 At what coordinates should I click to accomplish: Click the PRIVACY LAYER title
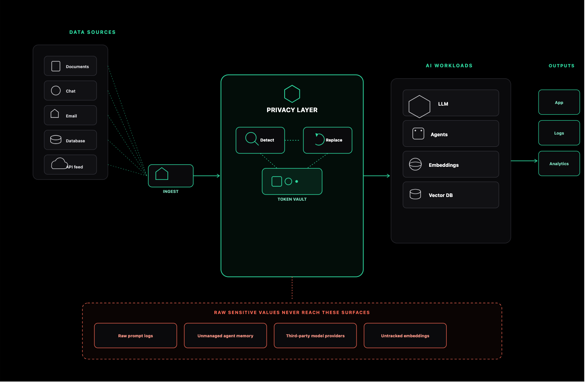pyautogui.click(x=292, y=110)
